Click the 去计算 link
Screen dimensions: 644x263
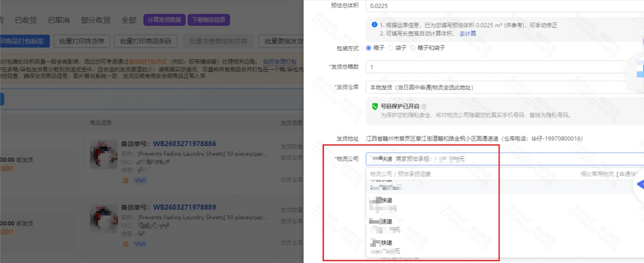[x=468, y=33]
